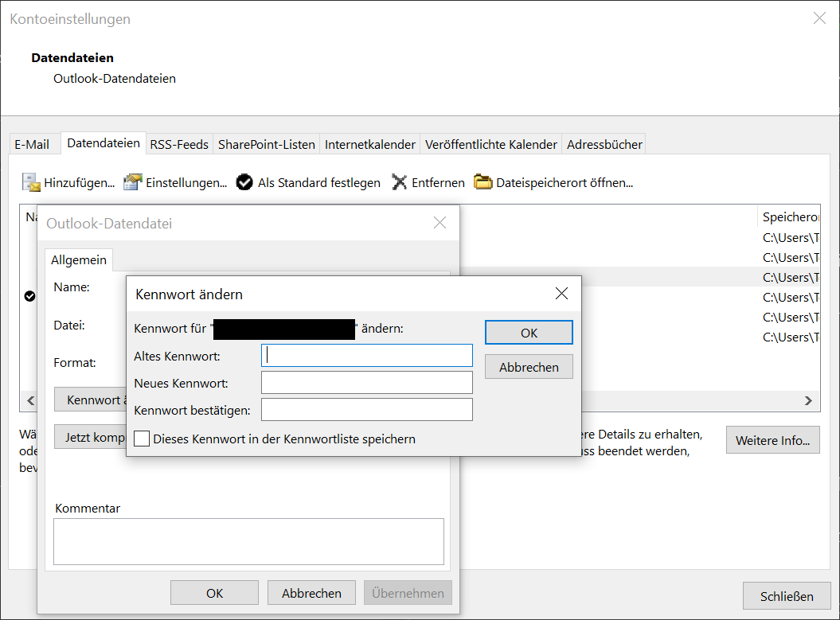Click the Jetzt komprimieren button
Image resolution: width=840 pixels, height=620 pixels.
point(90,437)
